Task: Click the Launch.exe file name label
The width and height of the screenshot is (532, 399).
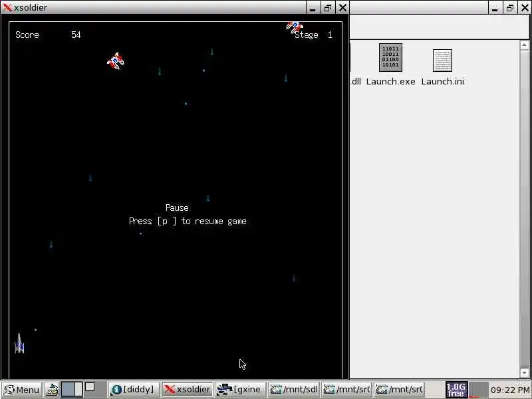Action: (390, 81)
